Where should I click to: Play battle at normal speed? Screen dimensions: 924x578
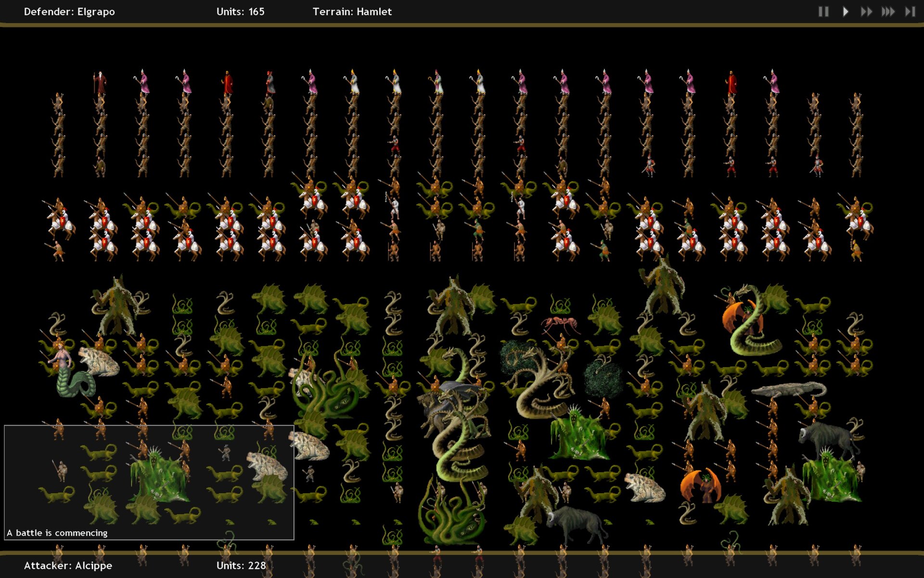[x=846, y=12]
